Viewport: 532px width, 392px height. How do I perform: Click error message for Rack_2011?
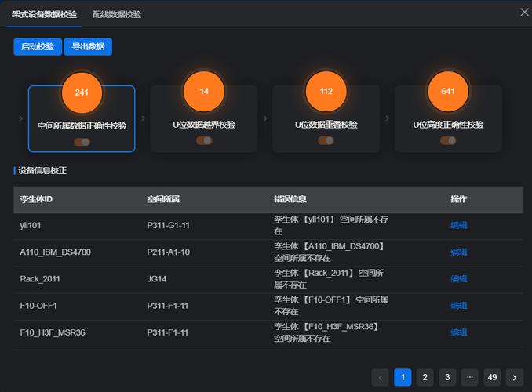coord(329,279)
